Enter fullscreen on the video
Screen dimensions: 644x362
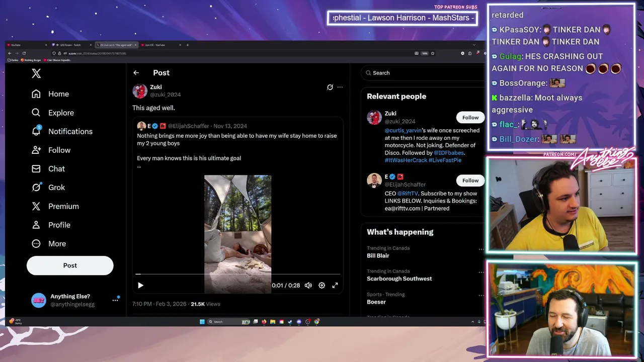click(335, 286)
